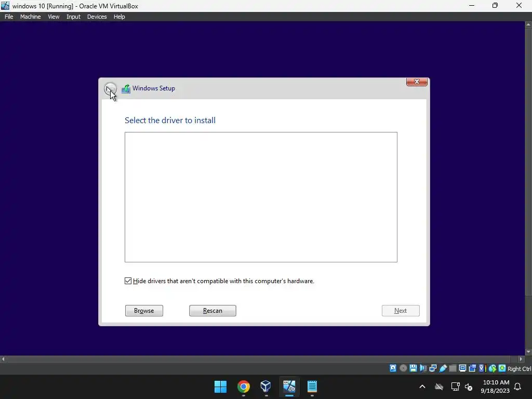Click the shared folders status icon
The image size is (532, 399).
(x=453, y=368)
